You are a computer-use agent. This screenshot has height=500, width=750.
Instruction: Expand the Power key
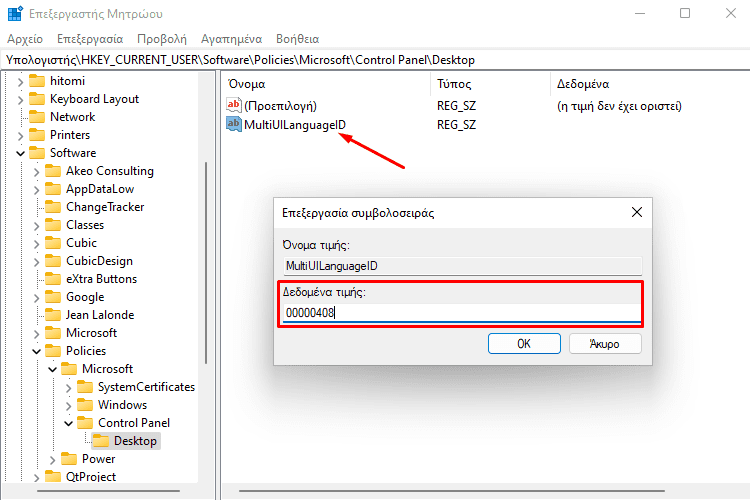[x=53, y=460]
